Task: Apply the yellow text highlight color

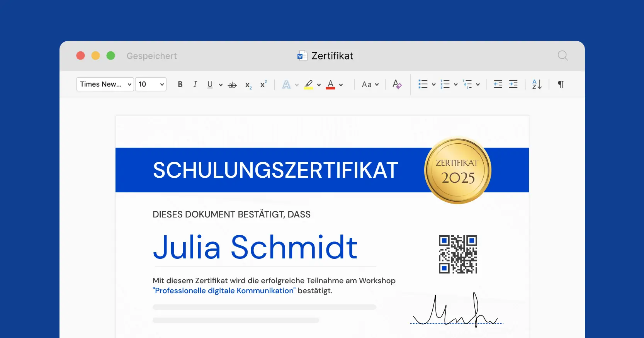Action: (309, 84)
